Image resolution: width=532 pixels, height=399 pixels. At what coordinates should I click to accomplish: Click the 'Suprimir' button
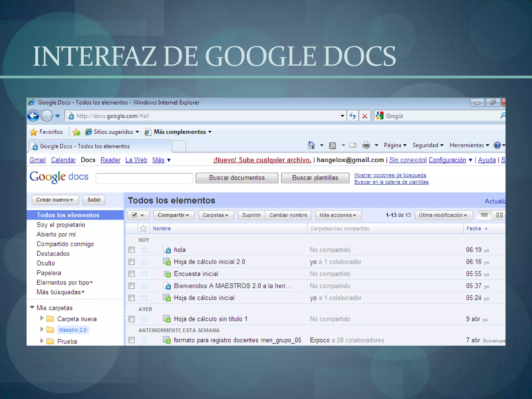point(251,215)
